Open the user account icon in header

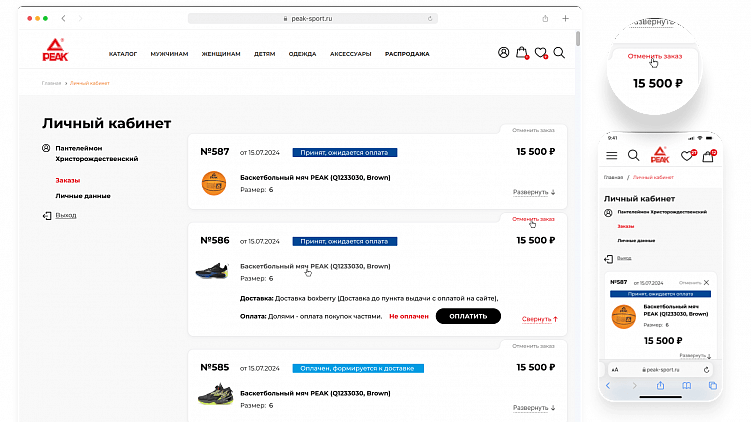pyautogui.click(x=504, y=53)
